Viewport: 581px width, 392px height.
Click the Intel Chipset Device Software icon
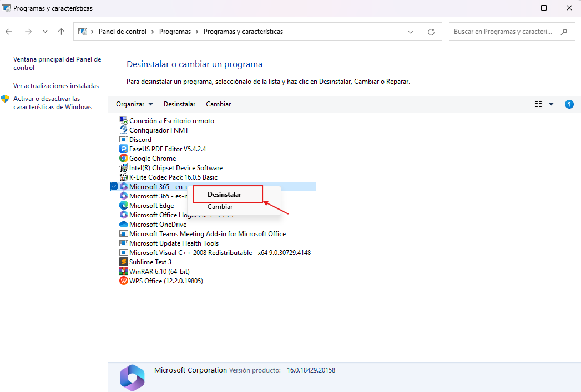coord(123,167)
